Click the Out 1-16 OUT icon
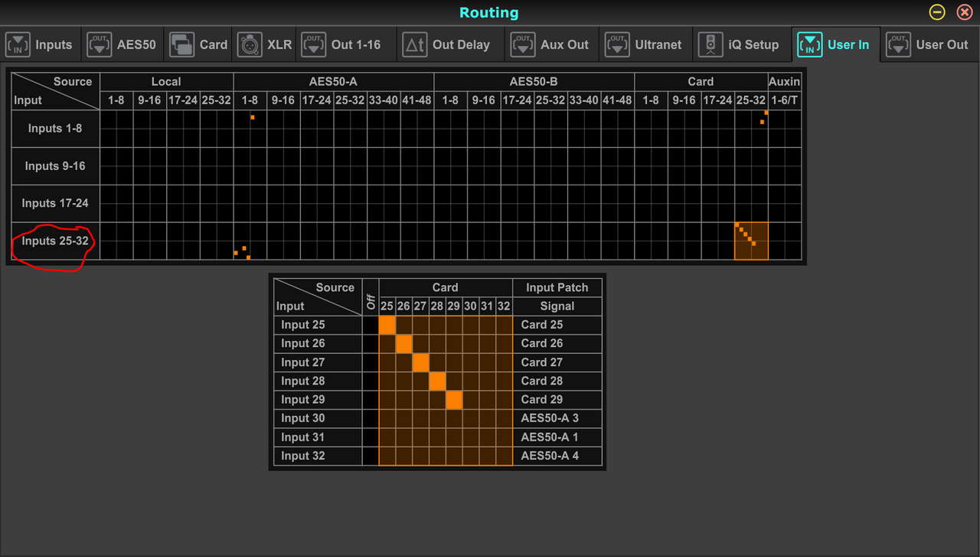980x557 pixels. coord(314,44)
